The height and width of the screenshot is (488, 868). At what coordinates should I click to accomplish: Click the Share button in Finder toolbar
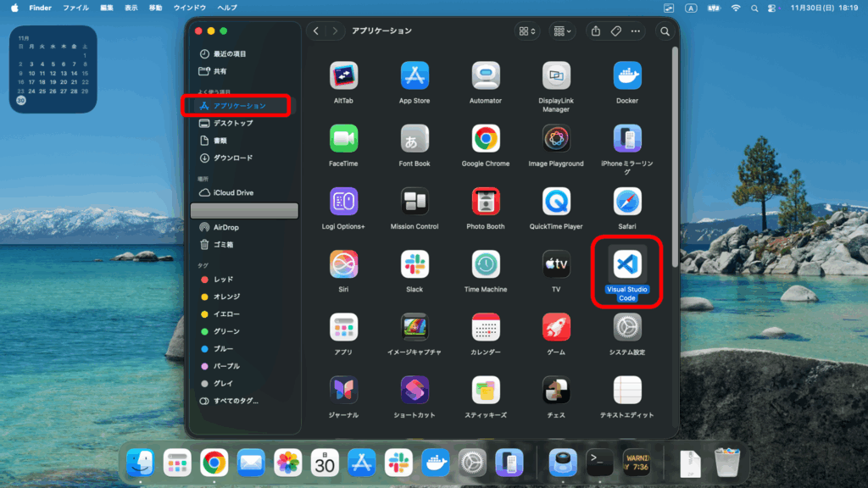point(596,31)
